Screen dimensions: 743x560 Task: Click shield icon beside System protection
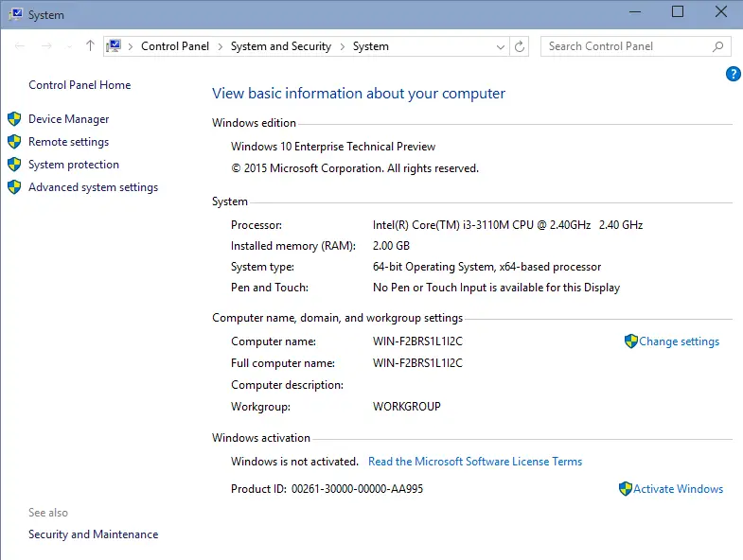coord(14,165)
